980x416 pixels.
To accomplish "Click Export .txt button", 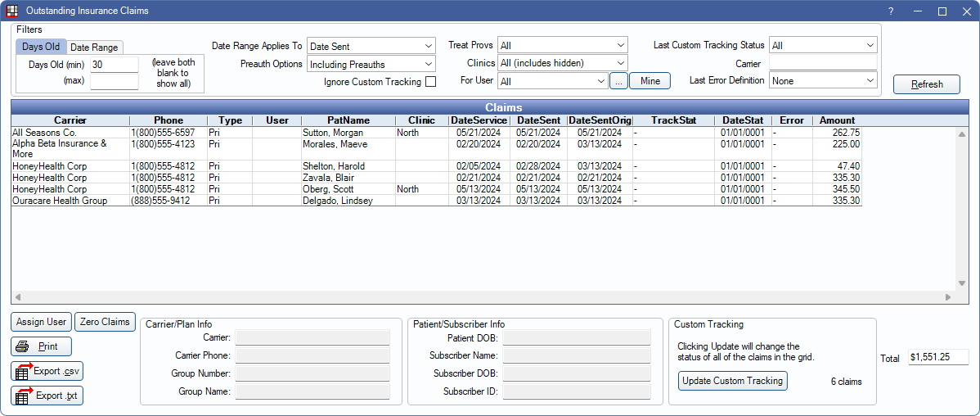I will [47, 396].
